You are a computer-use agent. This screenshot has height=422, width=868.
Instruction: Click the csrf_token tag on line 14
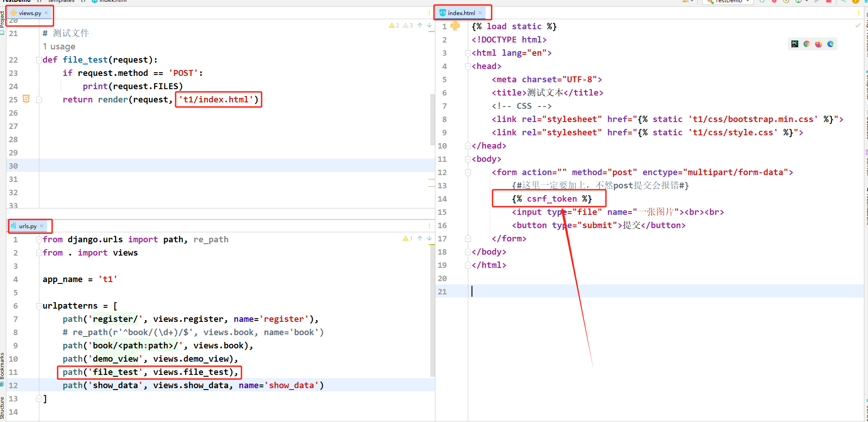(x=552, y=199)
